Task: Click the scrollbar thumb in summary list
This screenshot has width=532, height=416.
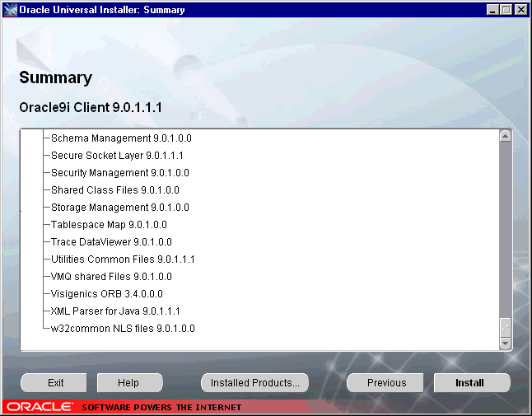Action: point(505,327)
